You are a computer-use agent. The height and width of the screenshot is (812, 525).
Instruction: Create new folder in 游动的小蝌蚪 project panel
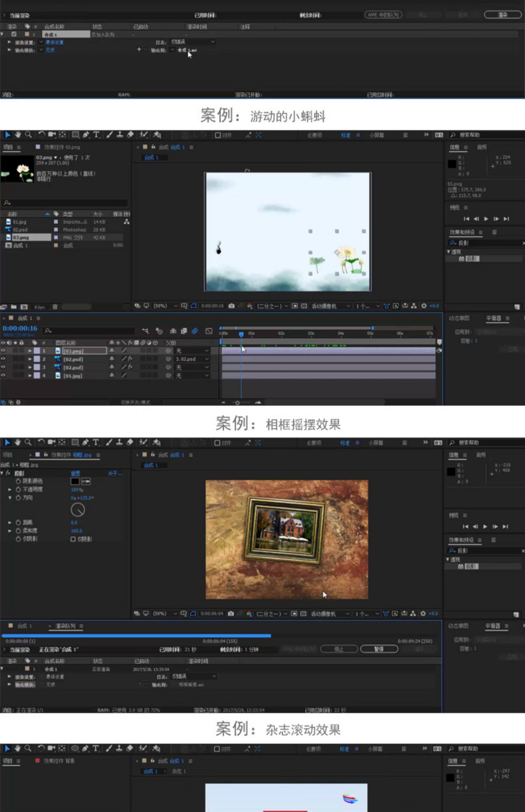(x=14, y=307)
